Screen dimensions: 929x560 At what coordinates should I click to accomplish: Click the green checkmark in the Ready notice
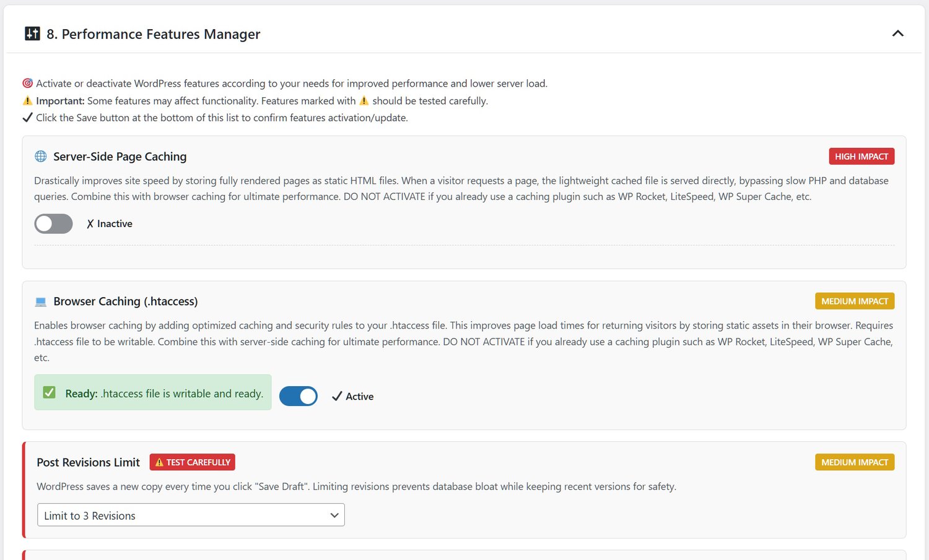(x=50, y=393)
